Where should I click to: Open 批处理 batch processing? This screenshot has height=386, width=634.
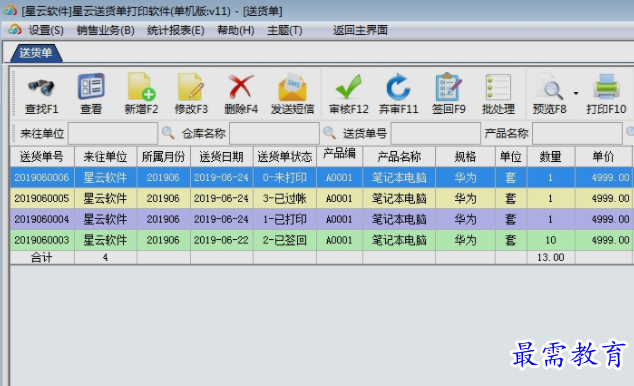pos(498,93)
